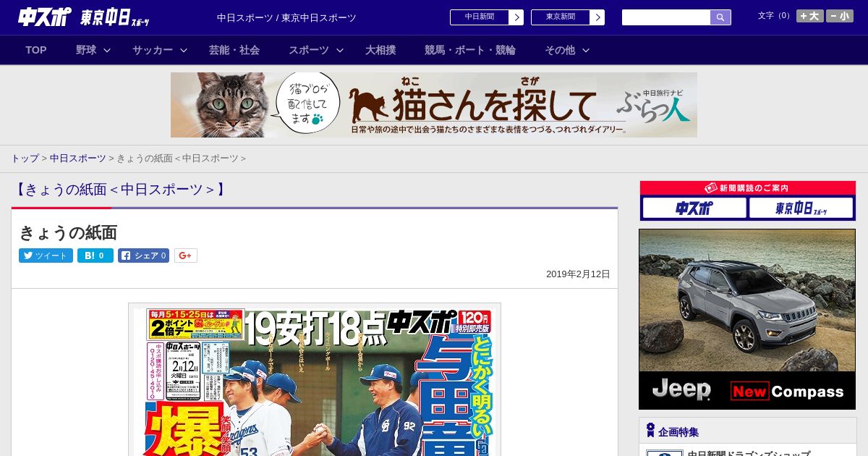Go to トップ breadcrumb link

point(25,159)
